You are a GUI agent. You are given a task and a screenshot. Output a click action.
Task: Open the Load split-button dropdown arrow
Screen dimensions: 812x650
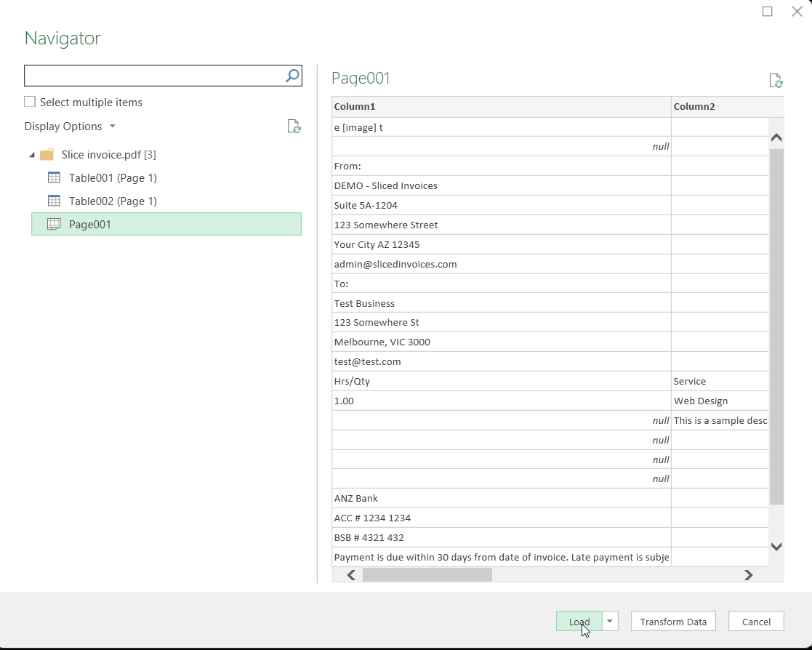click(610, 621)
